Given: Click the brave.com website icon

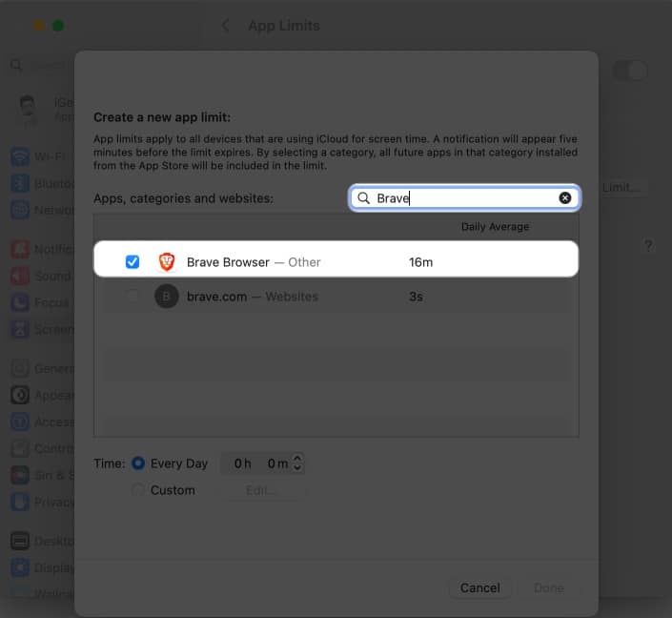Looking at the screenshot, I should tap(167, 296).
